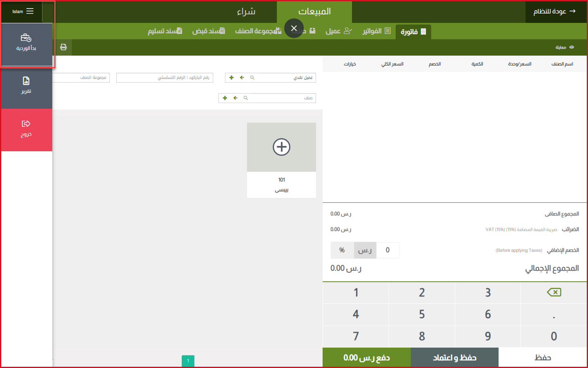588x368 pixels.
Task: Open the Report (تقرير) sidebar item
Action: pos(27,86)
